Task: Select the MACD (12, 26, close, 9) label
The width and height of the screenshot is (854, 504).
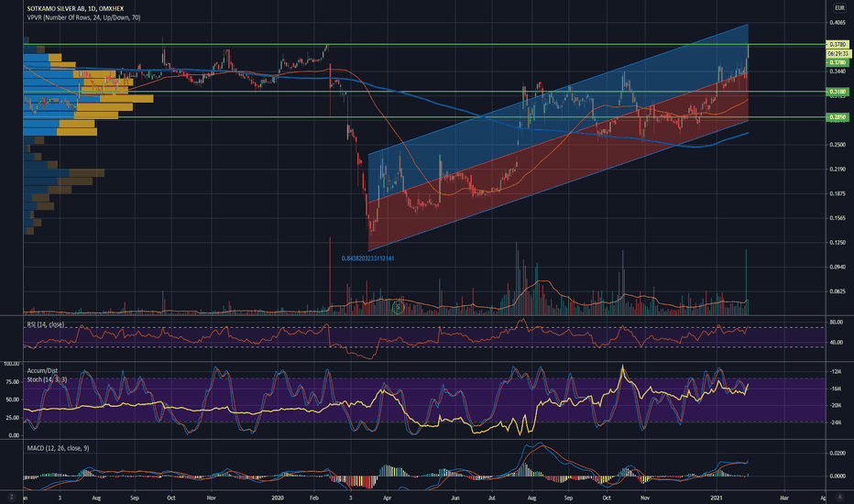Action: [x=59, y=448]
